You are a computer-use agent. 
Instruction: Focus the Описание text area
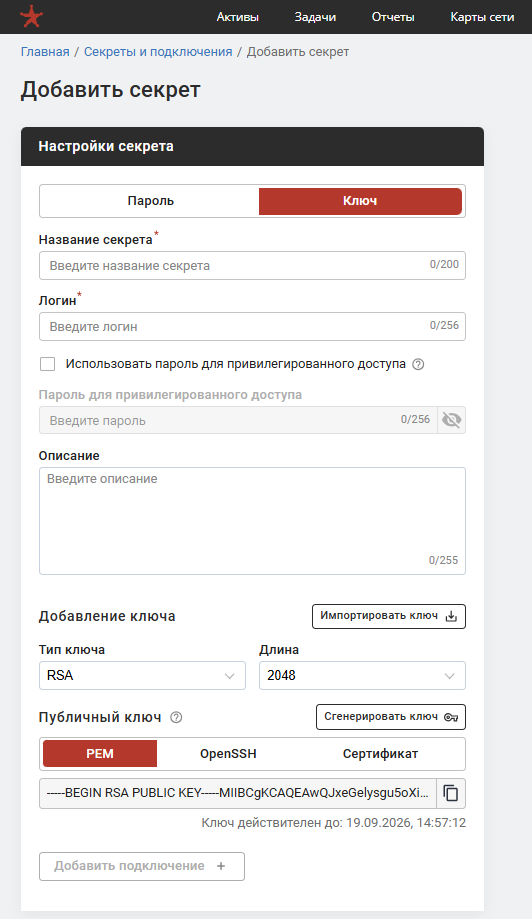click(x=253, y=520)
